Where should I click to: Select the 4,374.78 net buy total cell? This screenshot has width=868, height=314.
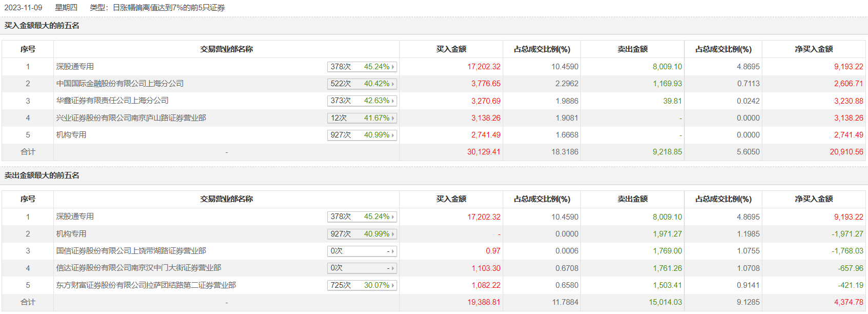tap(849, 302)
